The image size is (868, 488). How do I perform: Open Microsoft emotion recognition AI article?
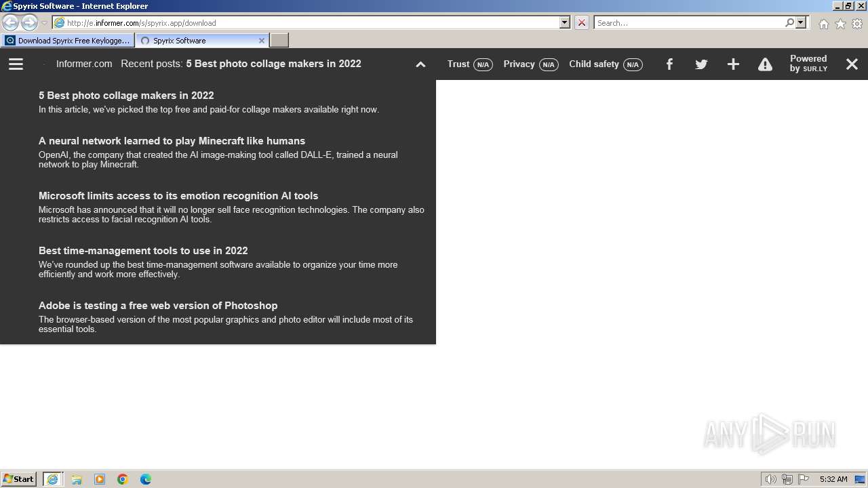178,196
